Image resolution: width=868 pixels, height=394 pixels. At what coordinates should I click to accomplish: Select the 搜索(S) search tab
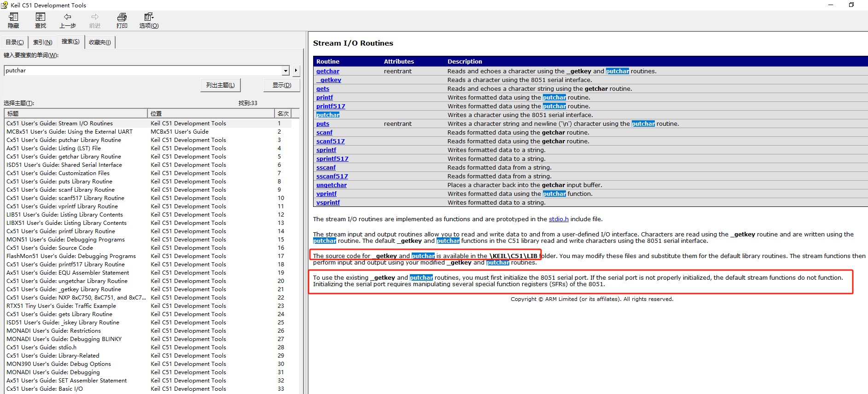70,41
